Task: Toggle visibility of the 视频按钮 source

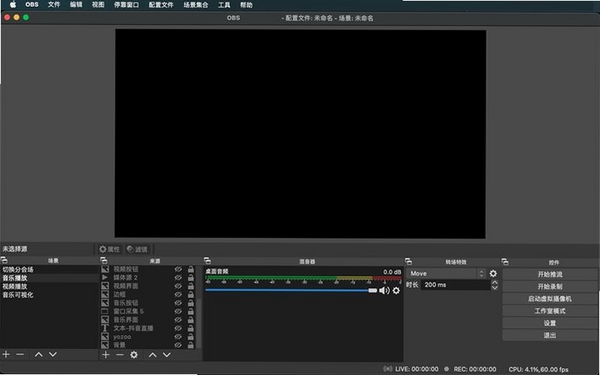Action: pos(178,269)
